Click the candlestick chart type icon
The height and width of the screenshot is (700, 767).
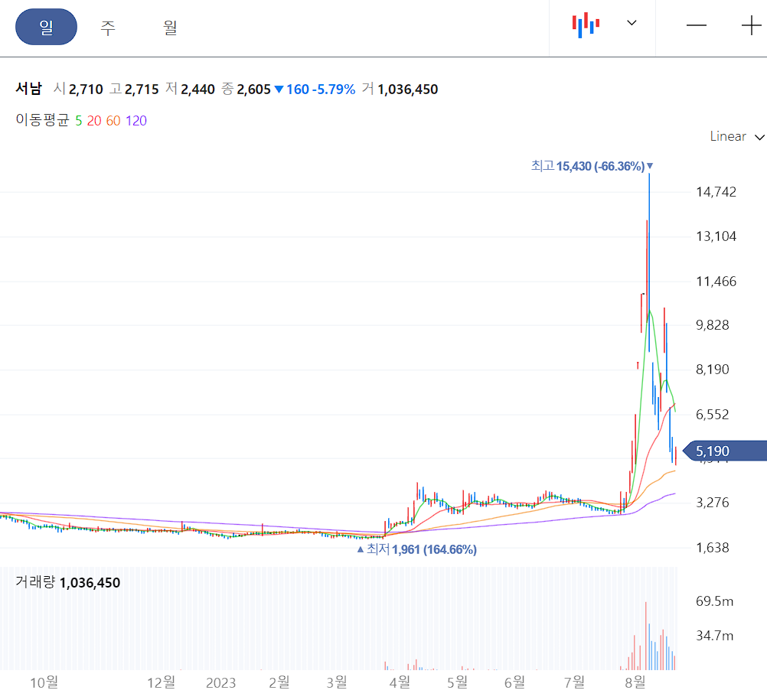586,25
